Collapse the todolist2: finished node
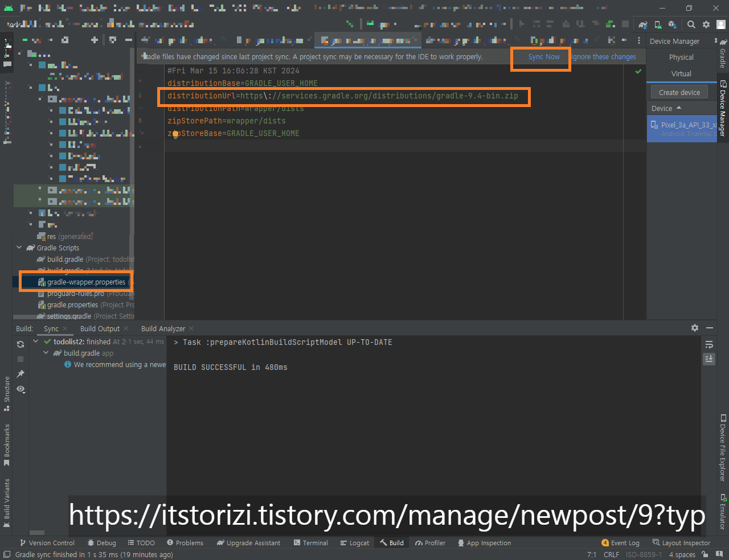This screenshot has width=729, height=560. 36,341
